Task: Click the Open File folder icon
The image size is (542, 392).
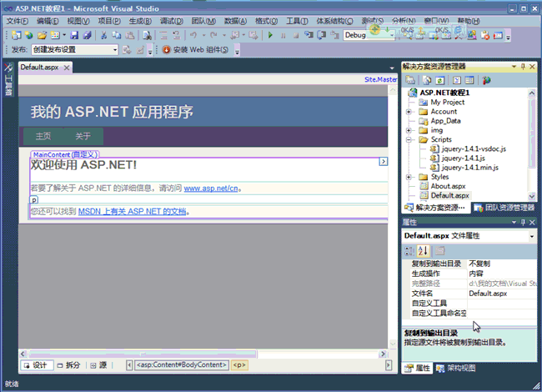Action: [42, 35]
